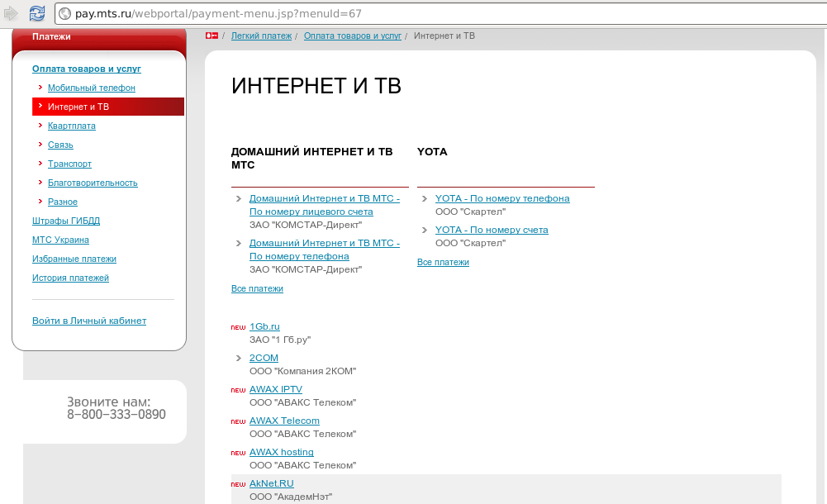Click the globe site-info icon in address bar
Screen dimensions: 827x504
click(x=65, y=14)
